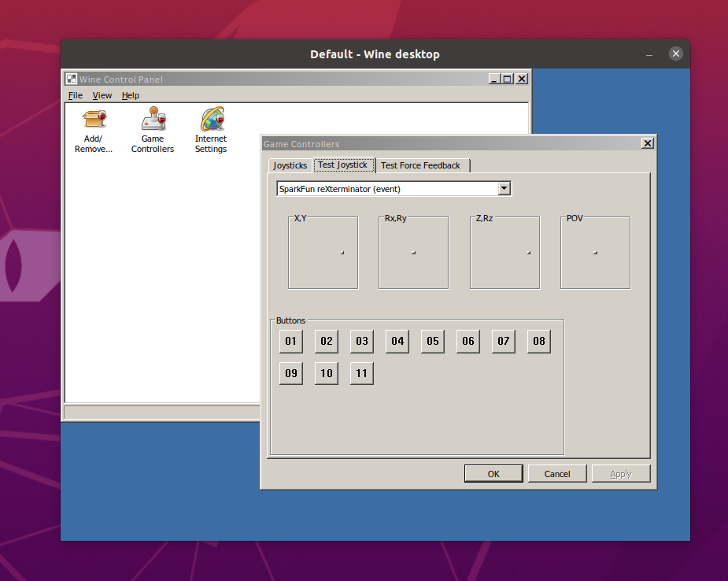Click the Cancel button
The width and height of the screenshot is (728, 581).
(557, 474)
